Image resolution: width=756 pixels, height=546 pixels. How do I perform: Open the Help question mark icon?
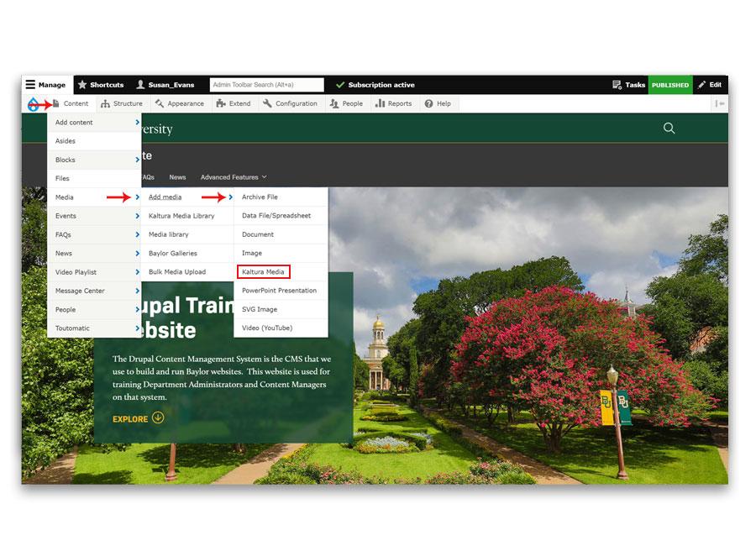tap(428, 103)
